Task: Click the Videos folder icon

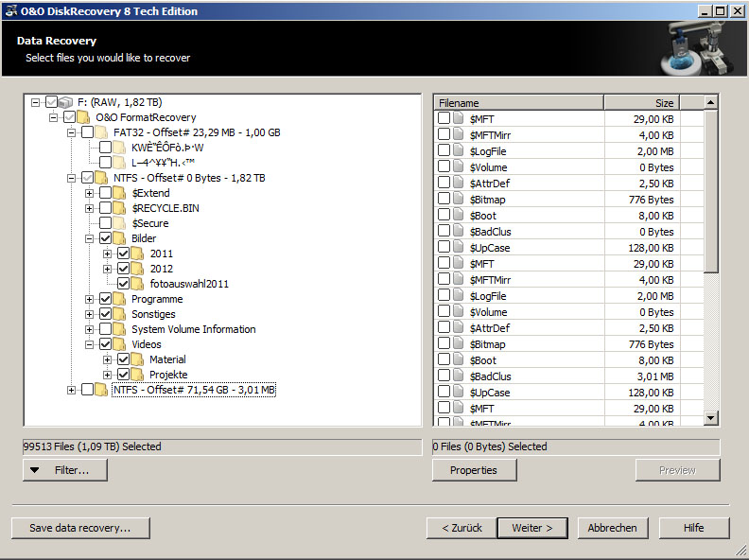Action: pyautogui.click(x=119, y=344)
